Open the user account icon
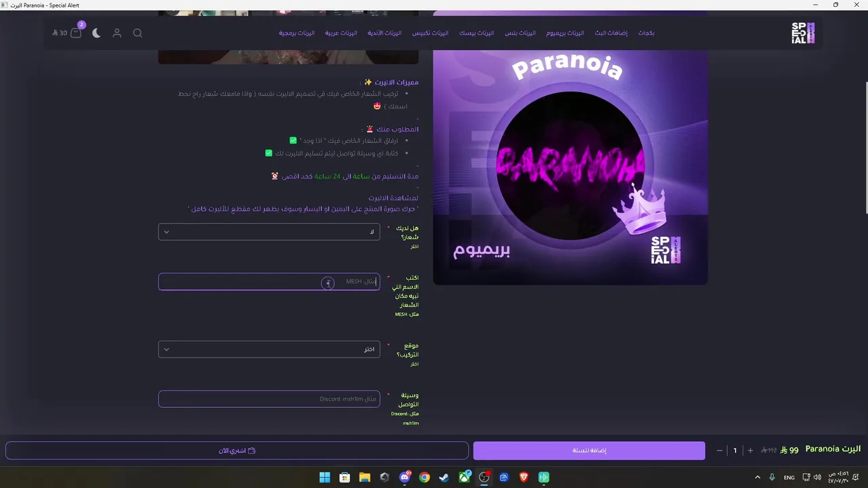This screenshot has height=488, width=868. point(117,33)
